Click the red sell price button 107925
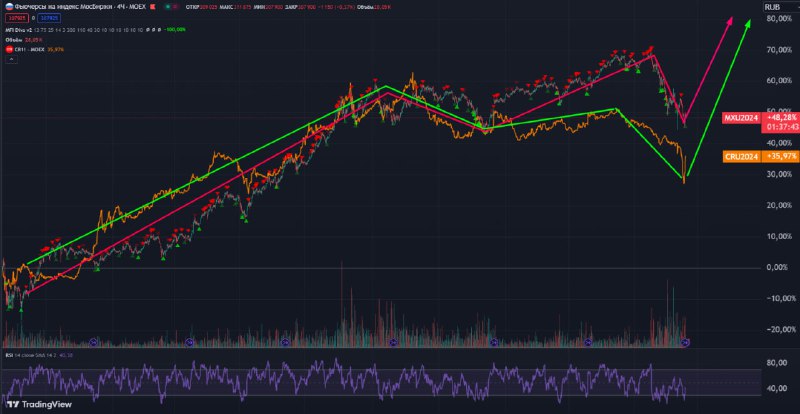 pyautogui.click(x=17, y=18)
